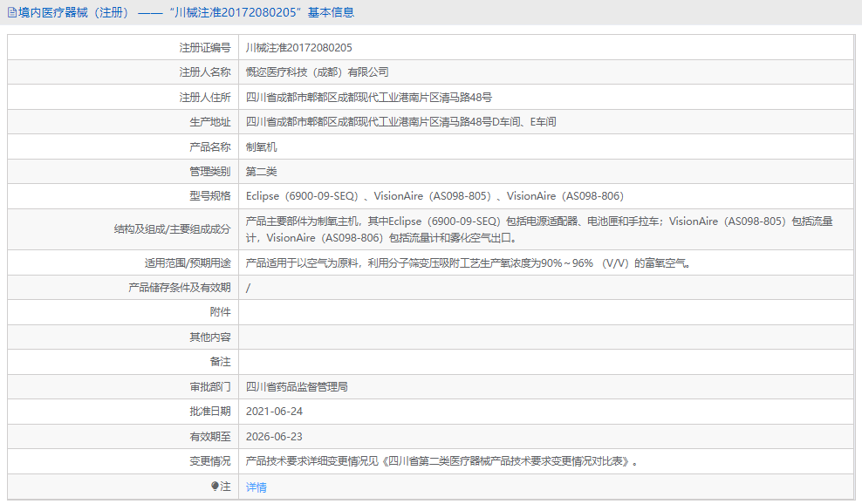Screen dimensions: 862x504
Task: Click structure description starting 产品主要部件为制氧主机
Action: [539, 229]
